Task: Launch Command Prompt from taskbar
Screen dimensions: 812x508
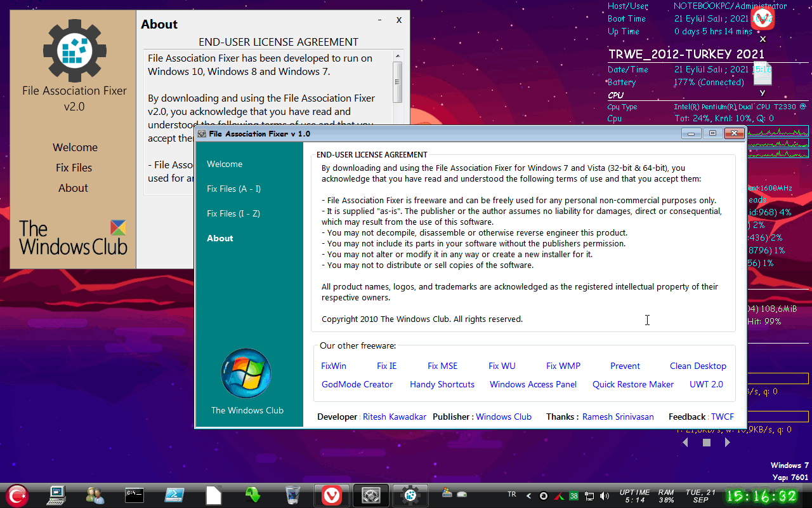Action: click(x=134, y=495)
